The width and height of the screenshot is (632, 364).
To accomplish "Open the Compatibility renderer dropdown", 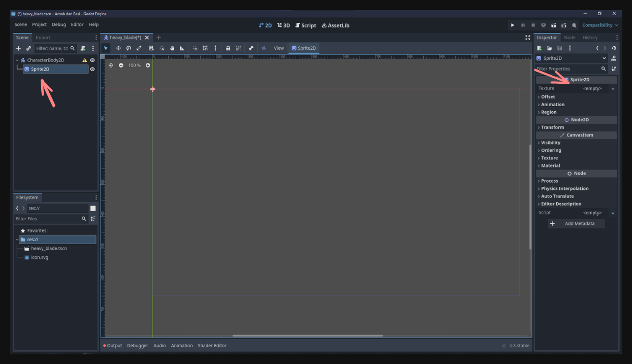I will pos(600,25).
